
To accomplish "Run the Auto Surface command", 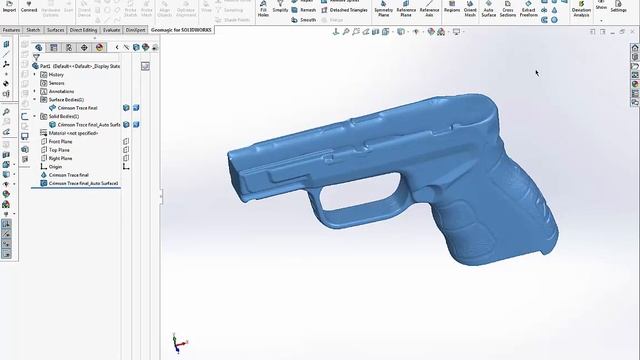I will click(x=489, y=9).
